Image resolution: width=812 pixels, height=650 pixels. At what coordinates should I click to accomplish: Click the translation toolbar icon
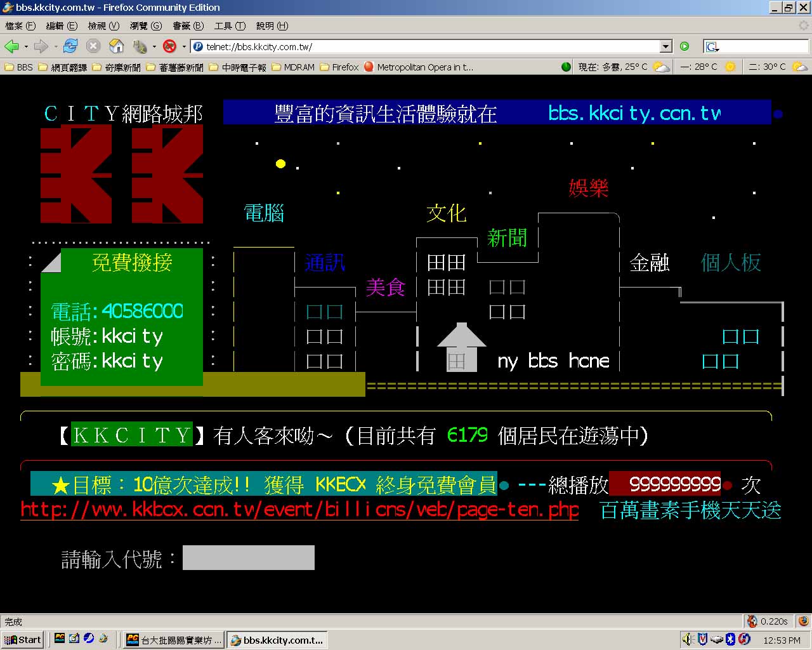click(x=139, y=46)
